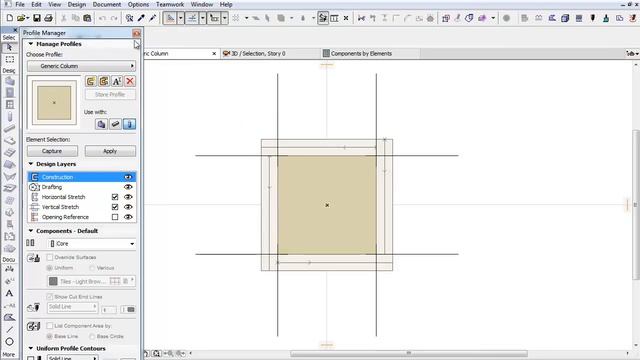This screenshot has height=360, width=640.
Task: Click the Duplicate Profile icon
Action: (x=104, y=81)
